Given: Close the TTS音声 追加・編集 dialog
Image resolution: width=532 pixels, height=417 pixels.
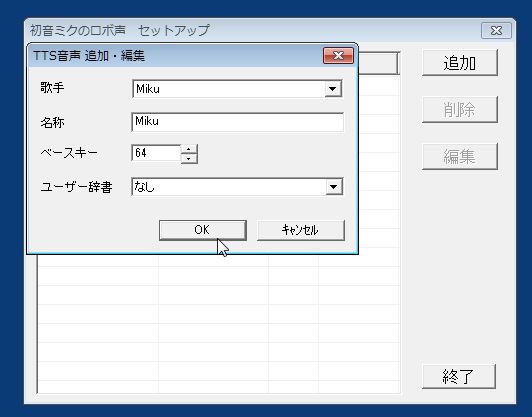Looking at the screenshot, I should [338, 55].
